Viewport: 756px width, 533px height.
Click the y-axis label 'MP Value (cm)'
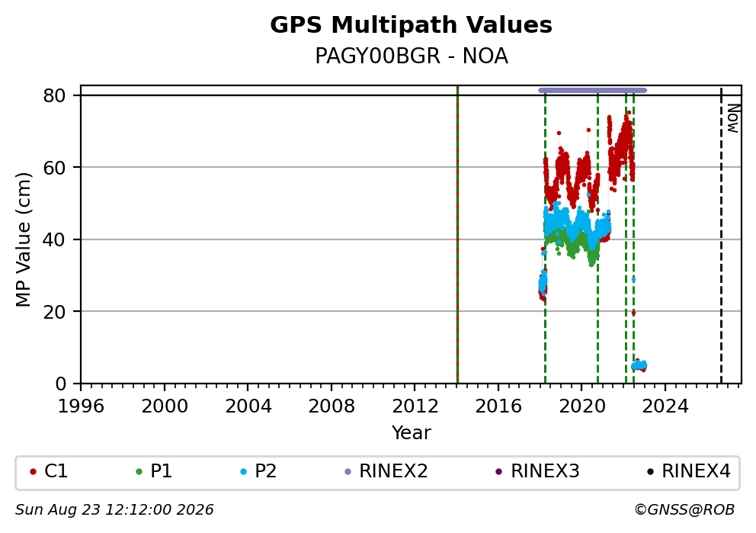point(23,239)
